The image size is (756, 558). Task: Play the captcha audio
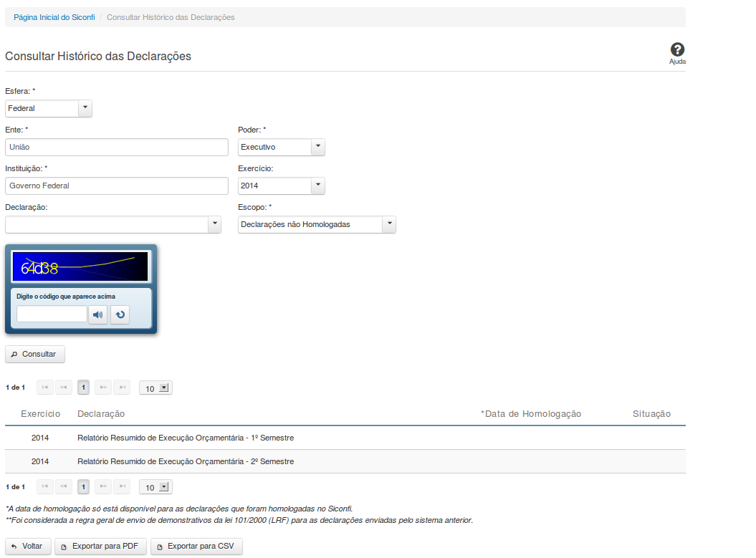pos(98,314)
